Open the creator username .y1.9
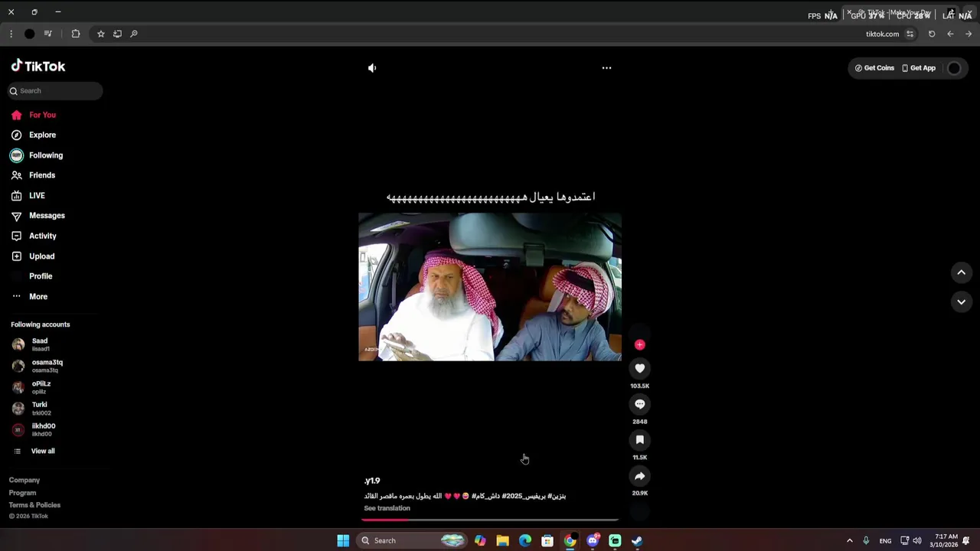 (372, 481)
